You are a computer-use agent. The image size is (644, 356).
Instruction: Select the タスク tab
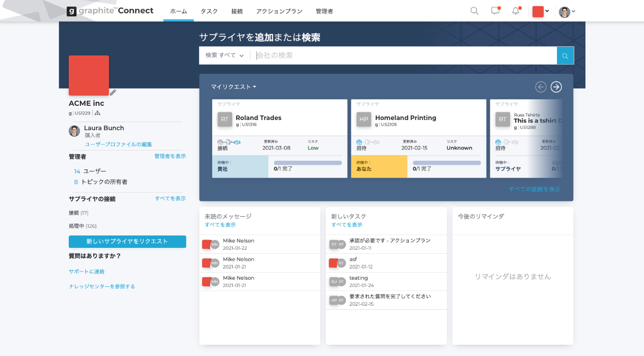[x=209, y=11]
